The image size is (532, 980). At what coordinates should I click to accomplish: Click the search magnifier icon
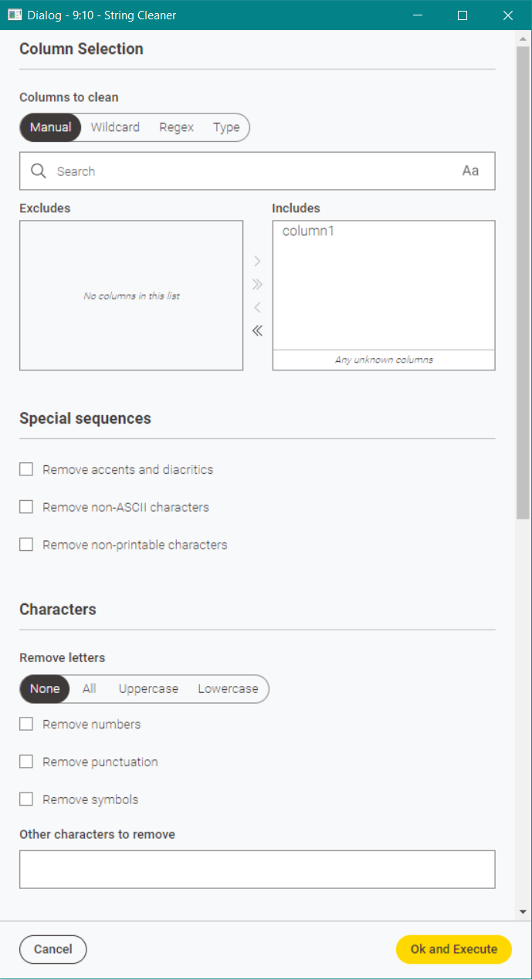click(38, 171)
